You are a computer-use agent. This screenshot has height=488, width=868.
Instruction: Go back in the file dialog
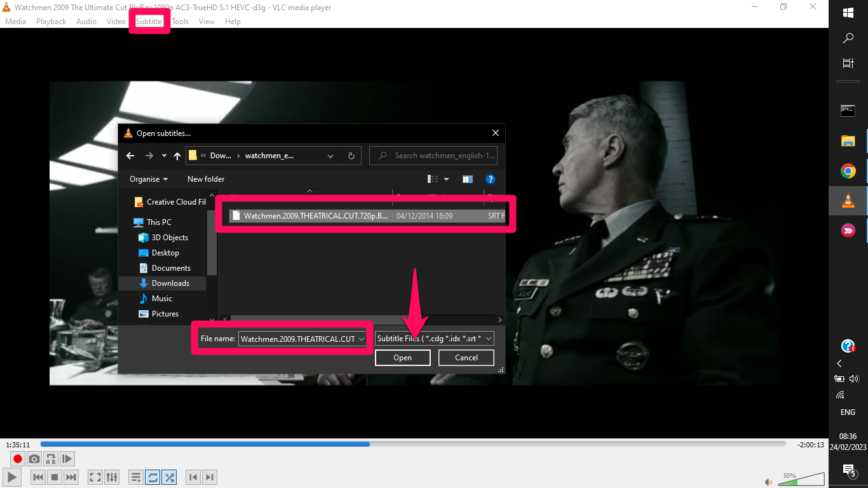click(x=130, y=156)
